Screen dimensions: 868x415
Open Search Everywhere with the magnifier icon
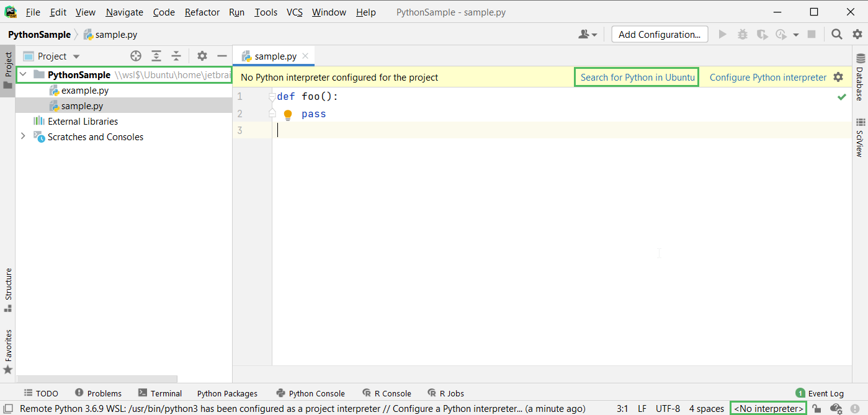[836, 34]
